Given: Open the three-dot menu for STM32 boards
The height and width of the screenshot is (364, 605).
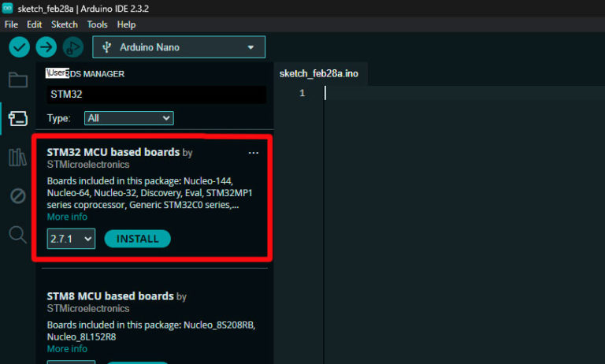Looking at the screenshot, I should pyautogui.click(x=253, y=153).
